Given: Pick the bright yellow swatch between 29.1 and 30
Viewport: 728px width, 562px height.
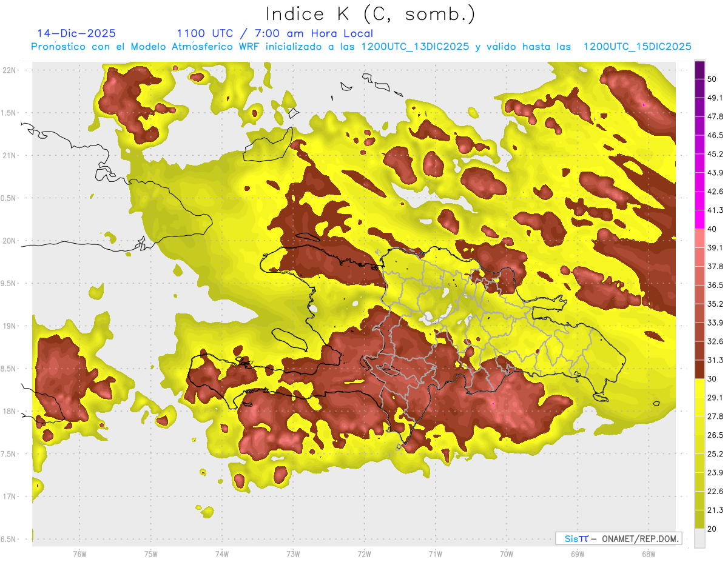Looking at the screenshot, I should point(699,387).
